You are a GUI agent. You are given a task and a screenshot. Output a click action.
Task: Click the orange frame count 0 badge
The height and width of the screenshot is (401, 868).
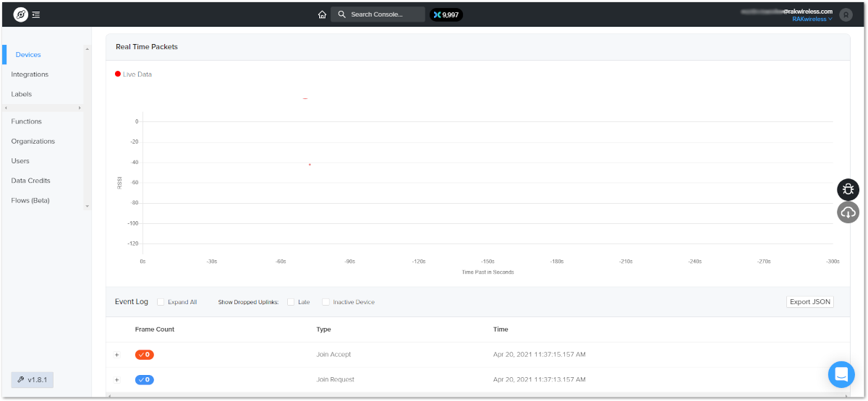[x=145, y=355]
